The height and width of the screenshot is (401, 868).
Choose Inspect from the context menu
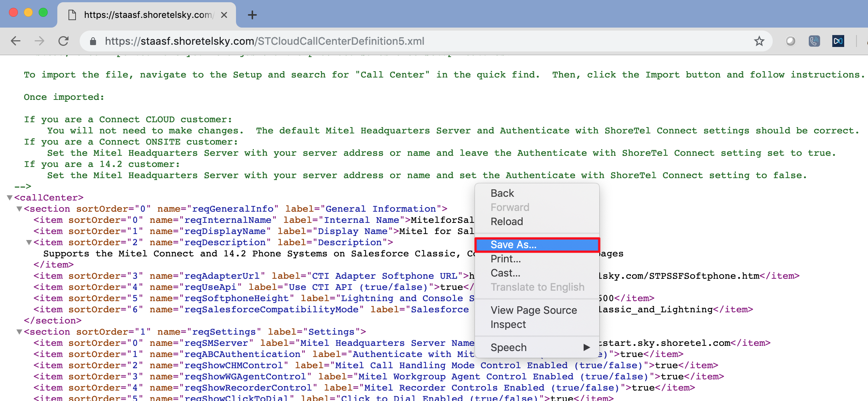pyautogui.click(x=508, y=325)
